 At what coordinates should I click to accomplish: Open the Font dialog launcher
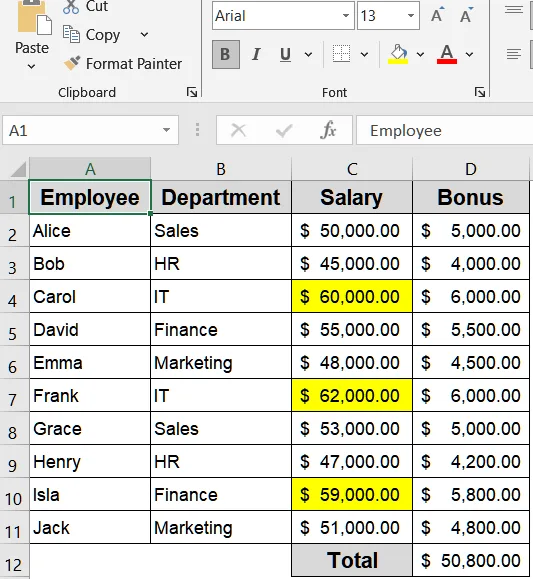click(480, 92)
